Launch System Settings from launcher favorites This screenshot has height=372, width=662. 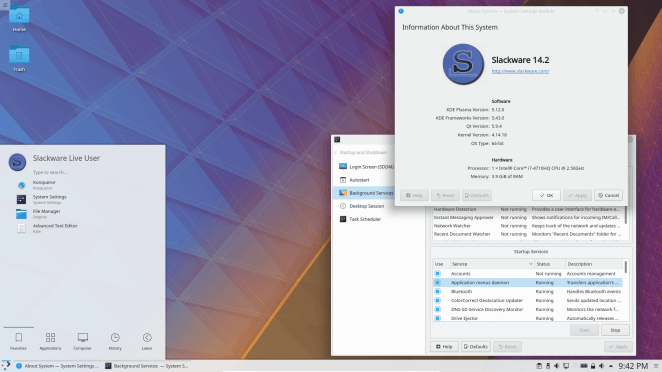(x=49, y=199)
